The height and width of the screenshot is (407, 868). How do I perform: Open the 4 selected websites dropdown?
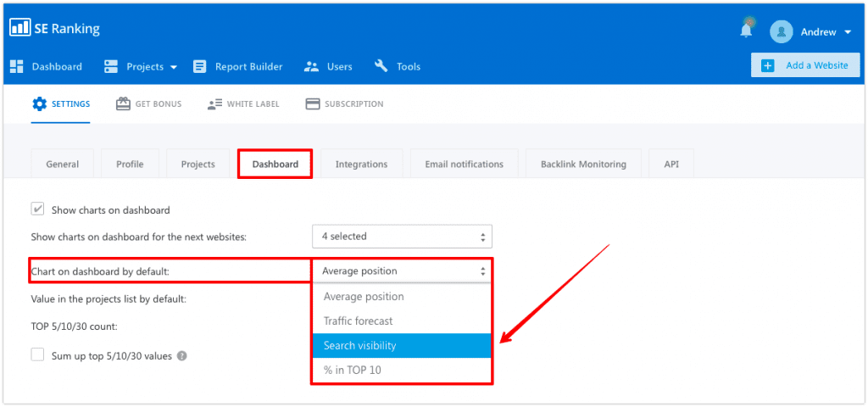coord(402,237)
